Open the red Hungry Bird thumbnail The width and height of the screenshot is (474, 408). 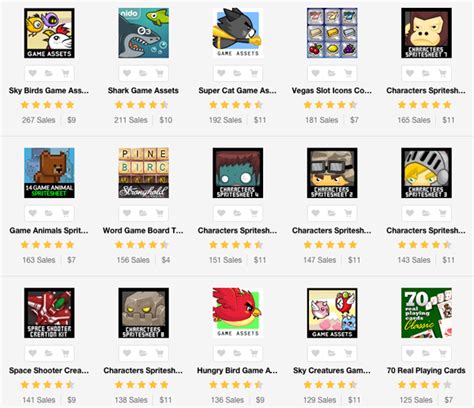tap(238, 313)
